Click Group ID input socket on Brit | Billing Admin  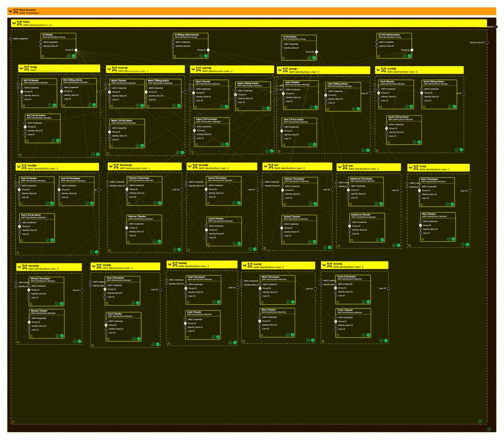[x=61, y=91]
